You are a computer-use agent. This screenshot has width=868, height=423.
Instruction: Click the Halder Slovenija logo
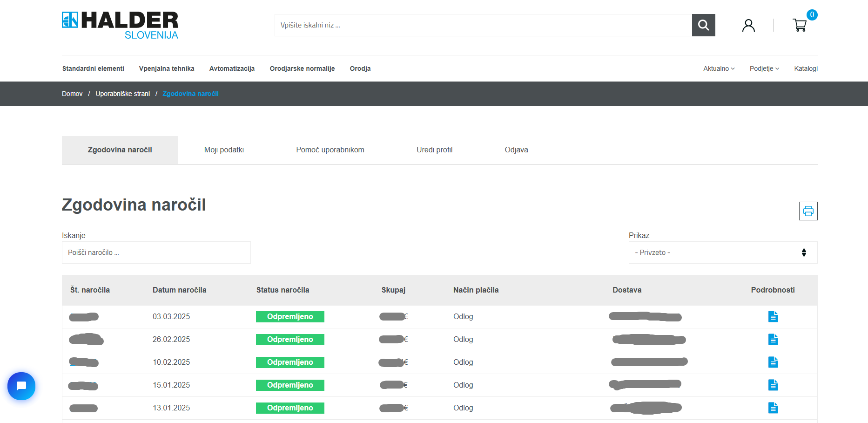[120, 26]
